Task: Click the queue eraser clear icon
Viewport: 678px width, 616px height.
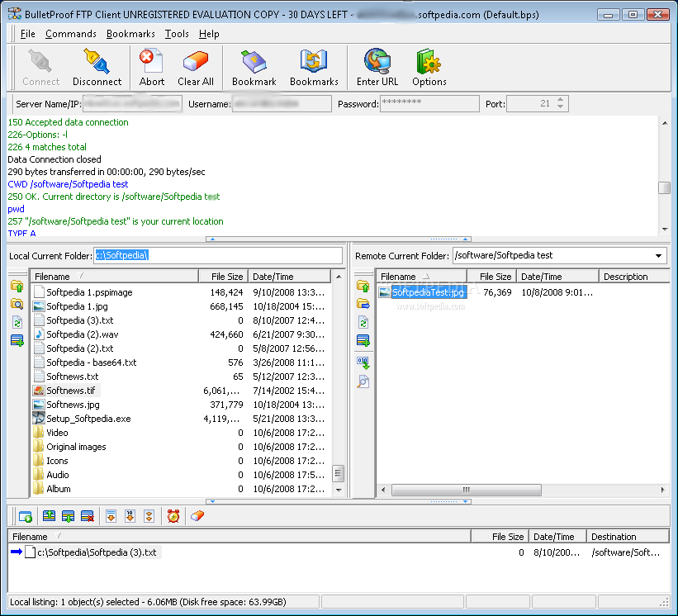Action: 197,516
